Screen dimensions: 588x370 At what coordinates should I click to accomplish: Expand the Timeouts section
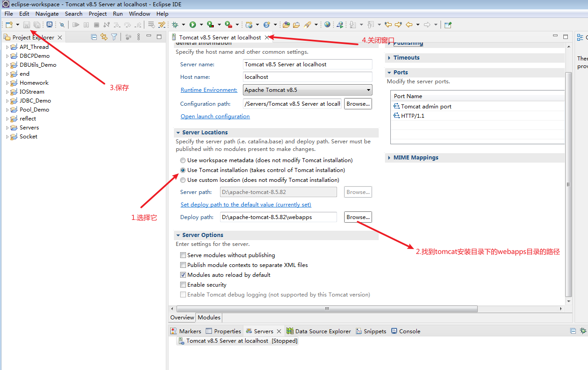tap(389, 58)
